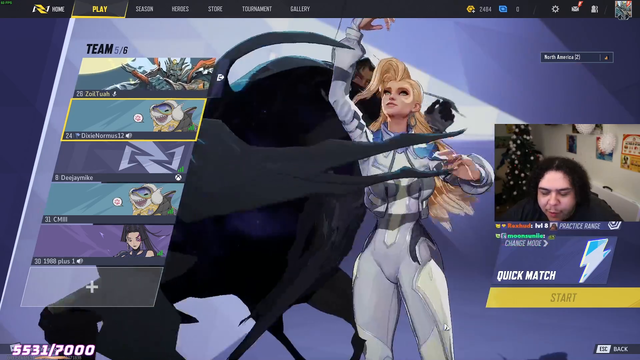Image resolution: width=640 pixels, height=360 pixels.
Task: Open the Home screen from the logo
Action: 48,9
